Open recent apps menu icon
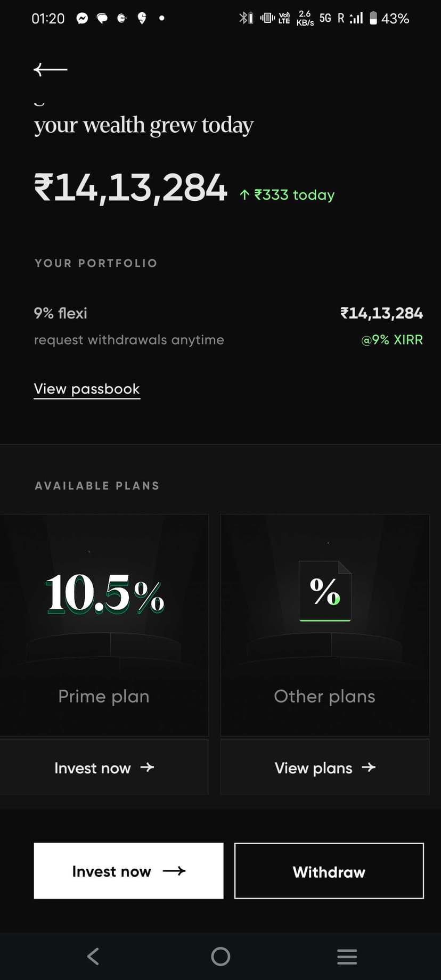 tap(347, 957)
